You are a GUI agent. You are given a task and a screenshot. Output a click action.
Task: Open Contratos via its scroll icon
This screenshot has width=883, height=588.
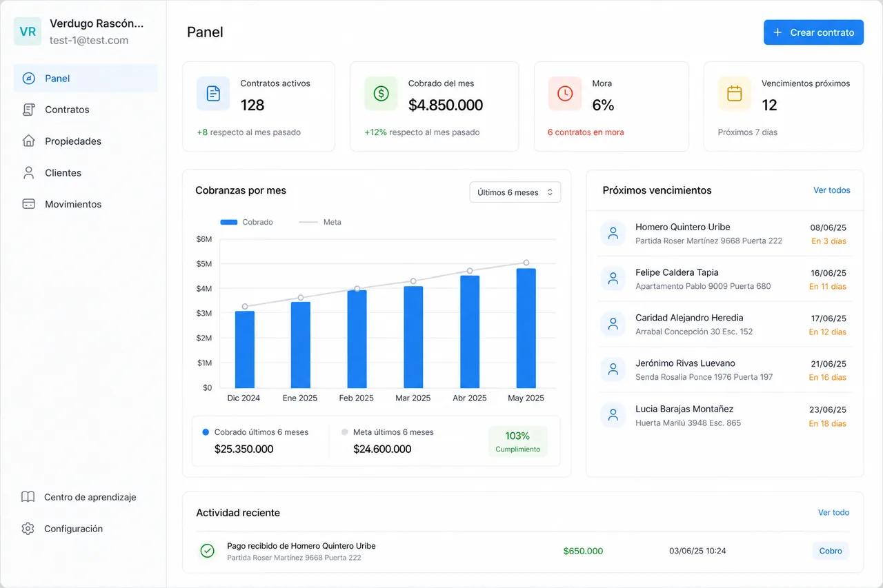(x=28, y=110)
